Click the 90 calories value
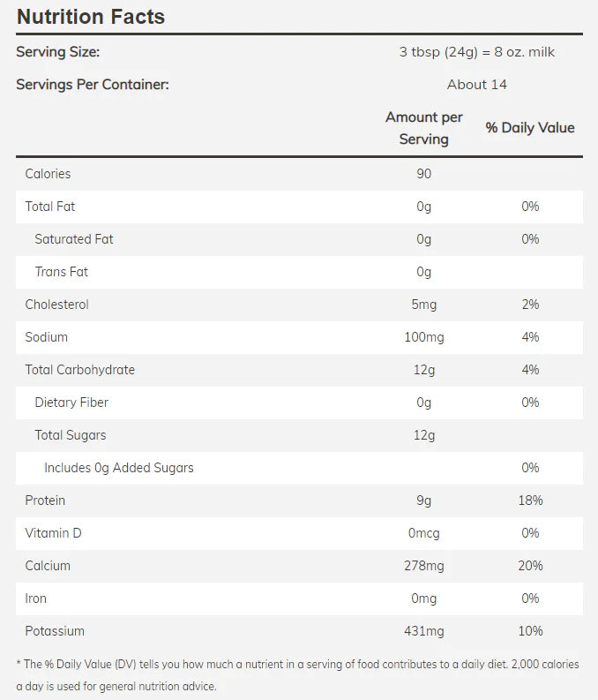Screen dimensions: 598x700 pyautogui.click(x=424, y=174)
